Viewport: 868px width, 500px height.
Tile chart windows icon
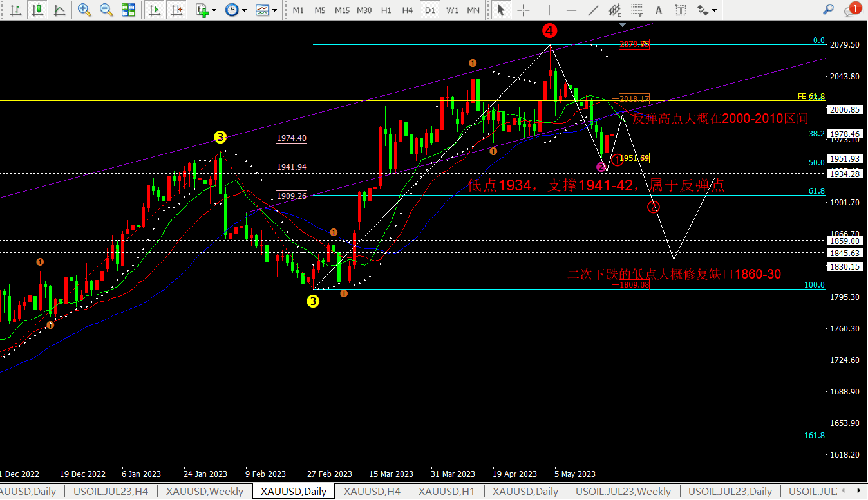[128, 10]
